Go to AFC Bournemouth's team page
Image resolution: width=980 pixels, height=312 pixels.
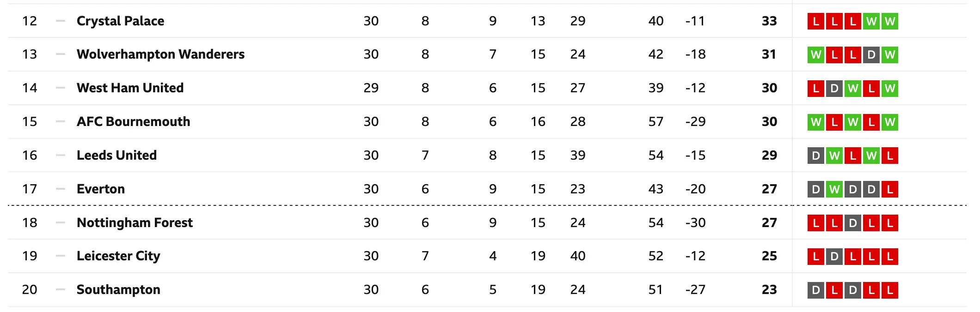coord(133,122)
